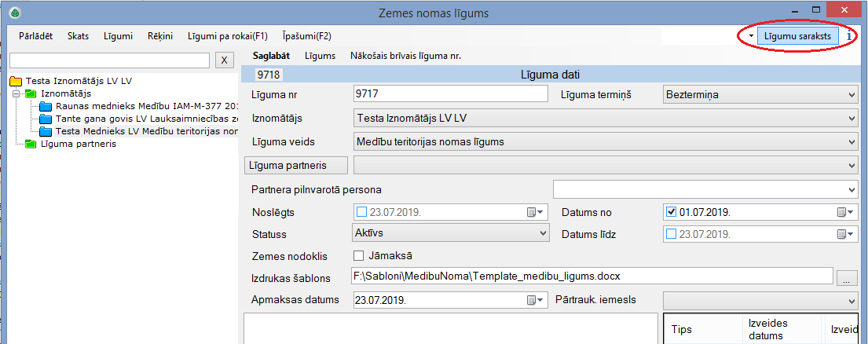Open calendar picker for Apmaksas datums
Viewport: 868px width, 344px height.
[535, 300]
